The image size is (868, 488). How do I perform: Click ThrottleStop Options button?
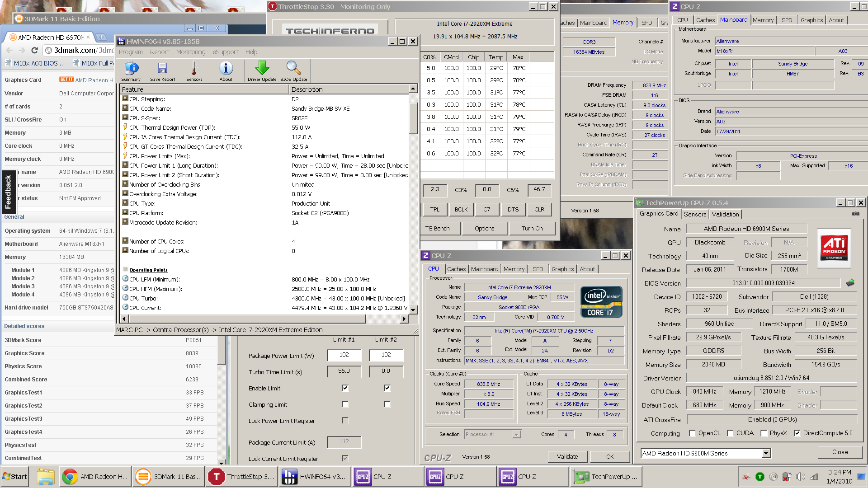(x=484, y=229)
